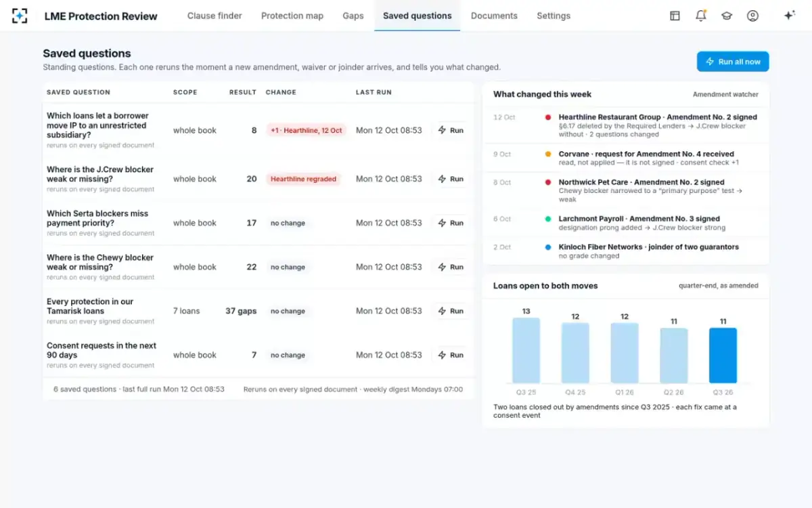Open Kinloch Fiber Networks joinder entry

pyautogui.click(x=625, y=251)
